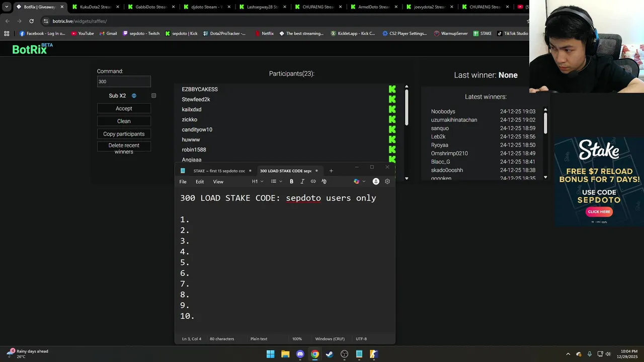Viewport: 644px width, 362px height.
Task: Open the rainy days weather widget
Action: point(28,354)
